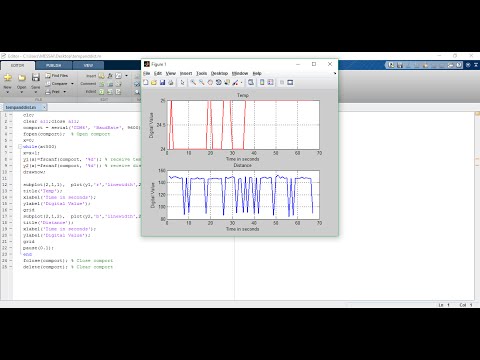Click the Editor vertical scrollbar
Viewport: 480px width, 360px height.
coord(477,206)
